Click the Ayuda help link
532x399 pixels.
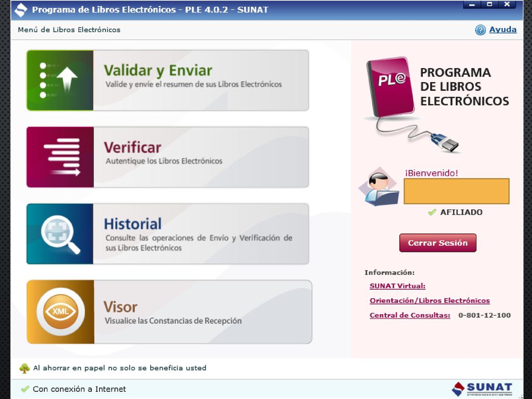tap(503, 30)
